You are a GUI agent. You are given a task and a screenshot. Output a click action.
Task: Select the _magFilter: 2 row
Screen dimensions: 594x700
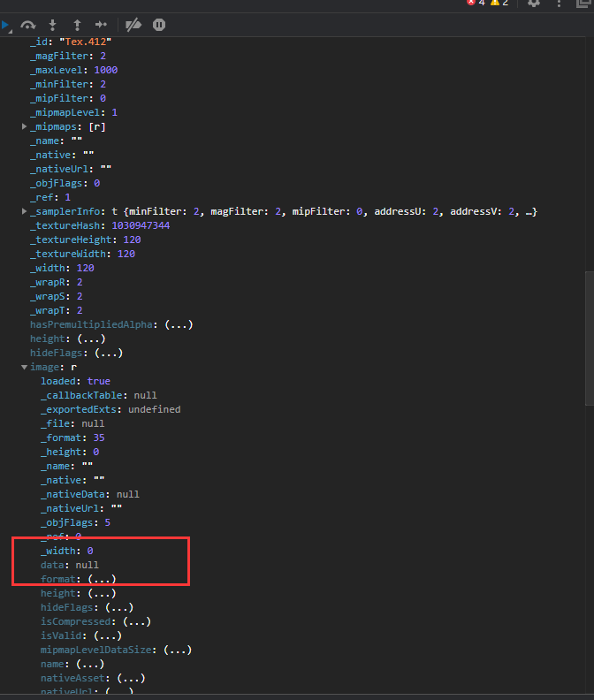[68, 56]
